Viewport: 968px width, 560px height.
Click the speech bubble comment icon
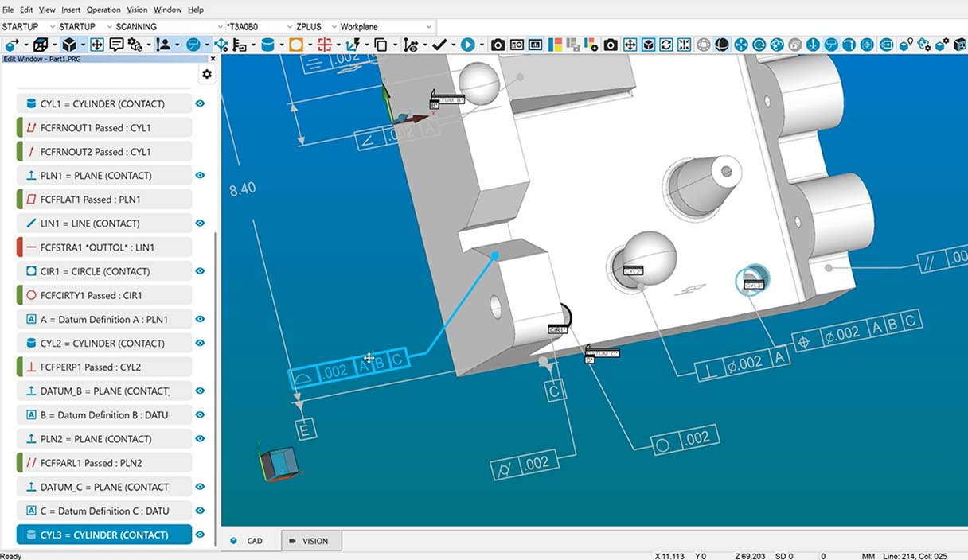[116, 45]
